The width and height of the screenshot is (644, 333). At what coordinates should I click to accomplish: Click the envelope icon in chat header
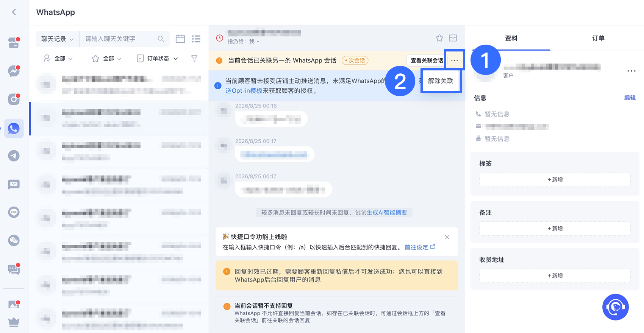tap(453, 38)
